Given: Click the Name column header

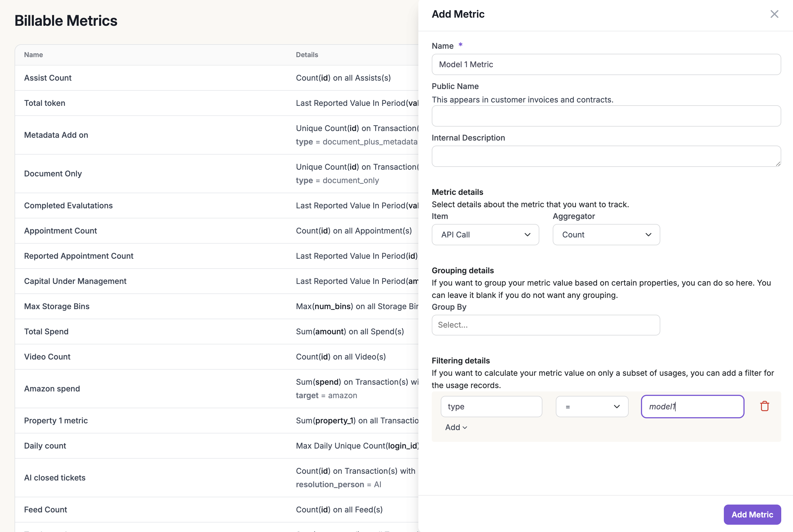Looking at the screenshot, I should (33, 55).
